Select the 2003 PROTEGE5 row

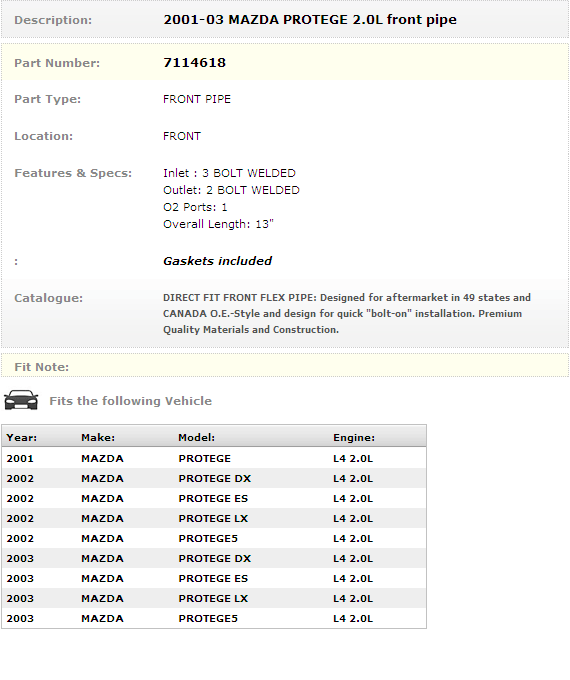(x=214, y=618)
